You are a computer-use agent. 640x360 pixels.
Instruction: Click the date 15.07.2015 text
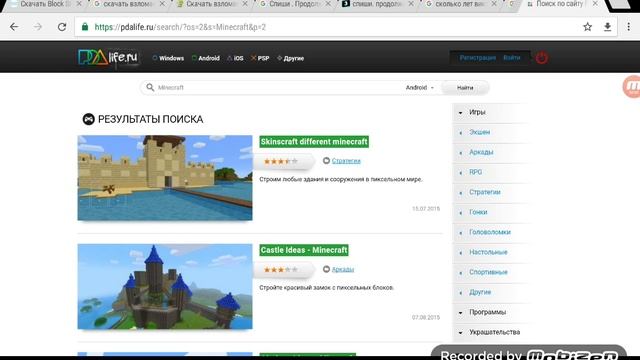click(x=426, y=209)
